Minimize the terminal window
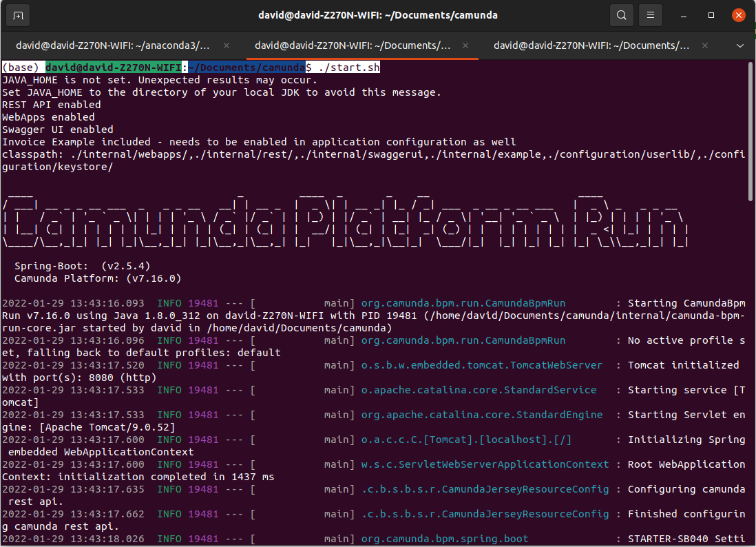Screen dimensions: 756x547 (683, 15)
